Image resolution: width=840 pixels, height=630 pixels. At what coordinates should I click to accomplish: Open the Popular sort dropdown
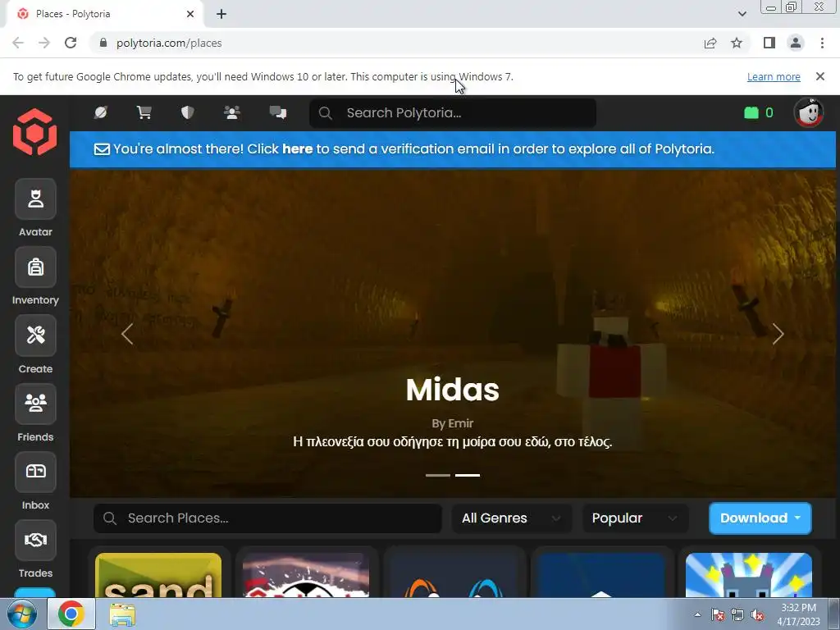tap(635, 518)
